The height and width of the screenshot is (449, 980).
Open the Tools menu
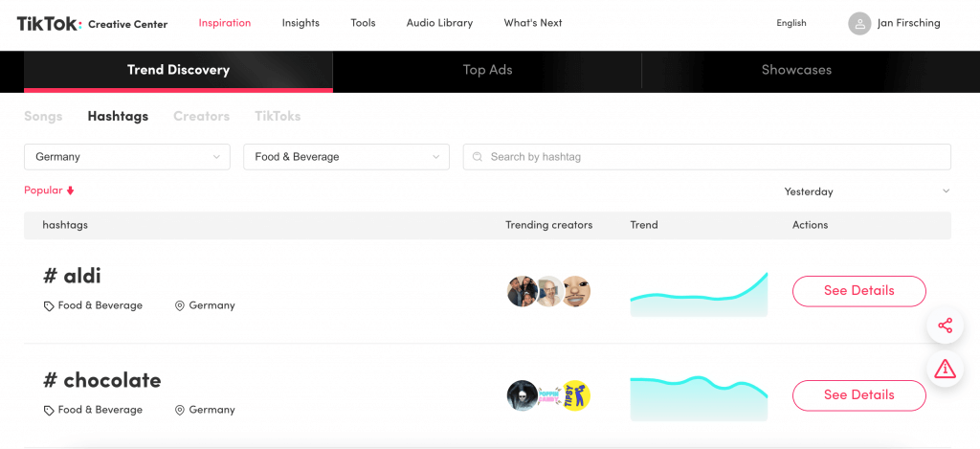click(x=363, y=23)
